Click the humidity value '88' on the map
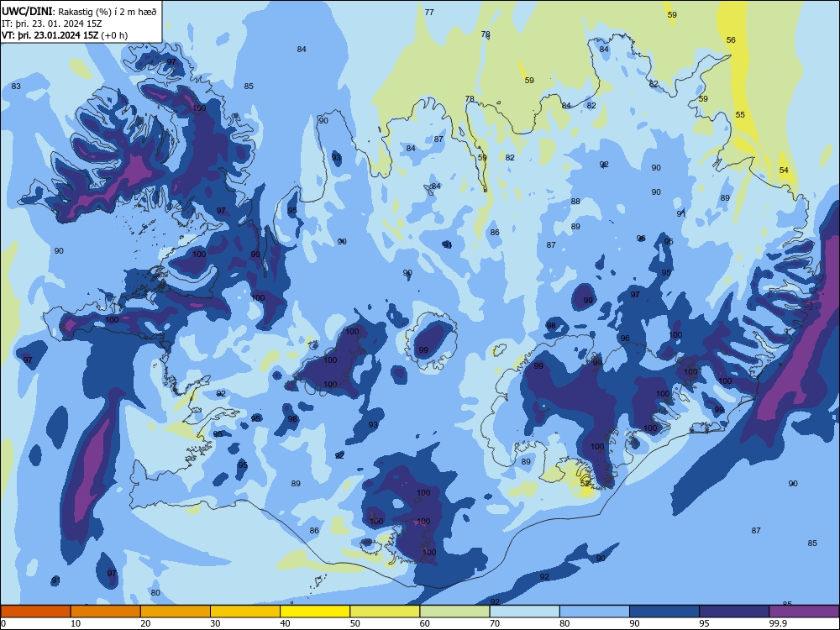 (x=575, y=202)
